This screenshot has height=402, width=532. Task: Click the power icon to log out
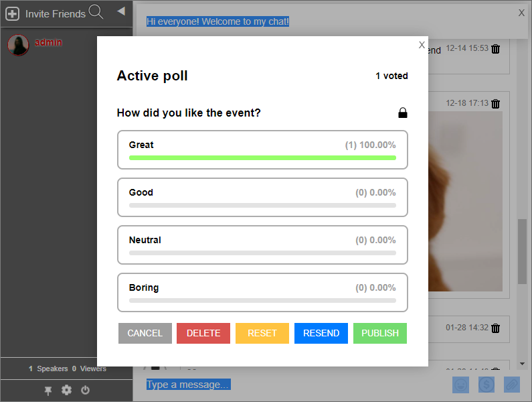pyautogui.click(x=85, y=390)
